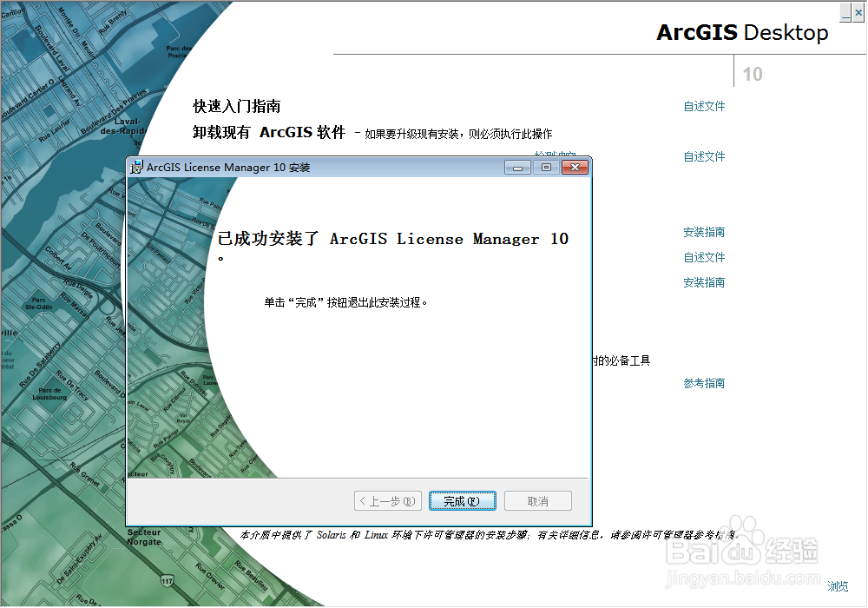Click the 快速入门指南 heading
Viewport: 868px width, 608px height.
pos(237,106)
